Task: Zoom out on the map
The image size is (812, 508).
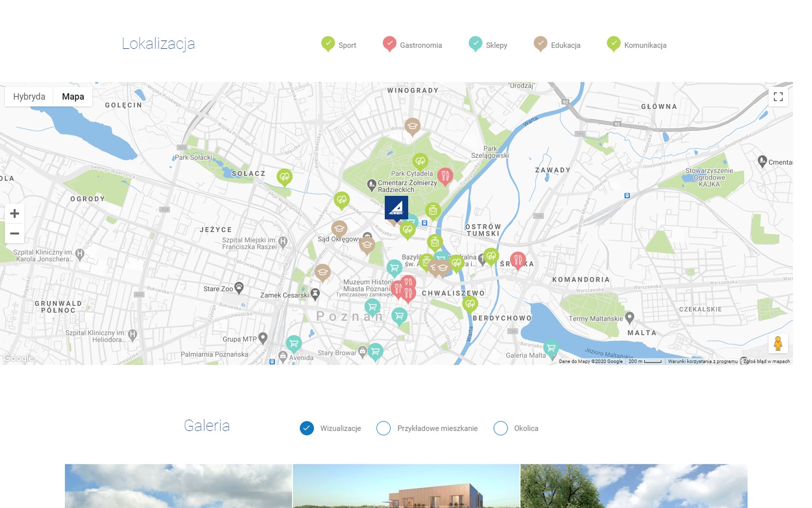Action: click(15, 234)
